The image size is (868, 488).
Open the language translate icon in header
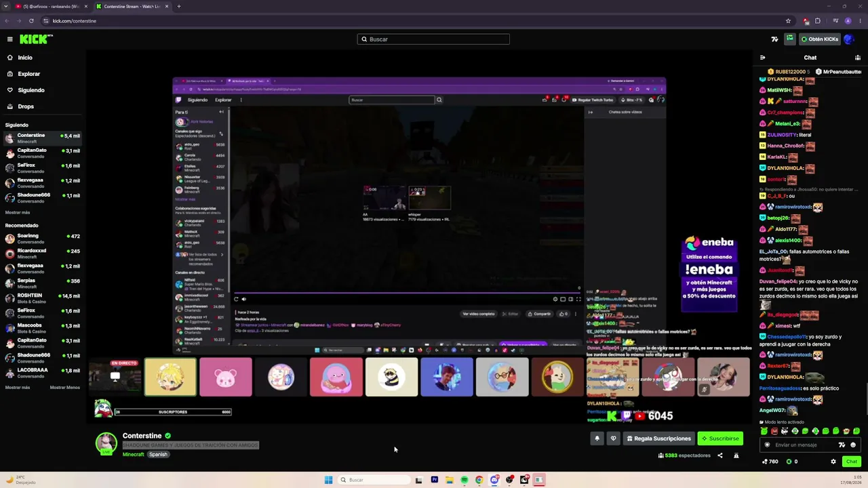click(x=774, y=39)
